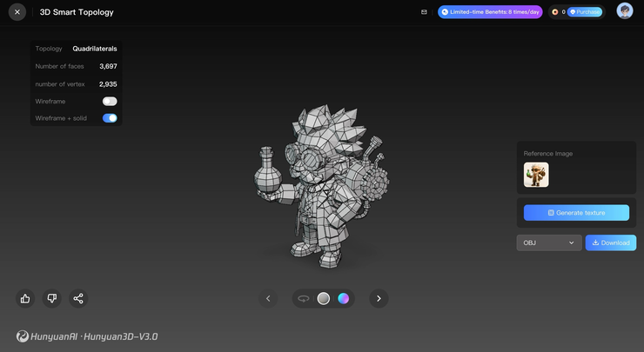Open the user profile avatar
The width and height of the screenshot is (644, 352).
click(x=624, y=11)
